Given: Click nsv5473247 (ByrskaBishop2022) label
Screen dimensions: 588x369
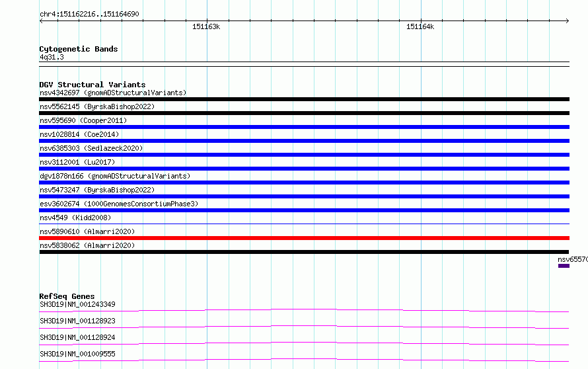Looking at the screenshot, I should pyautogui.click(x=97, y=190).
